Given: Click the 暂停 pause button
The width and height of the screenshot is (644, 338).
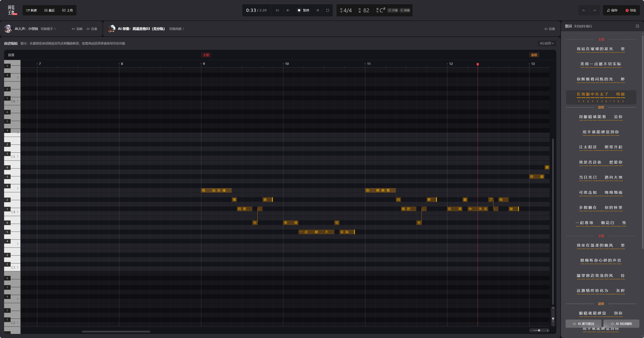Looking at the screenshot, I should pos(303,10).
